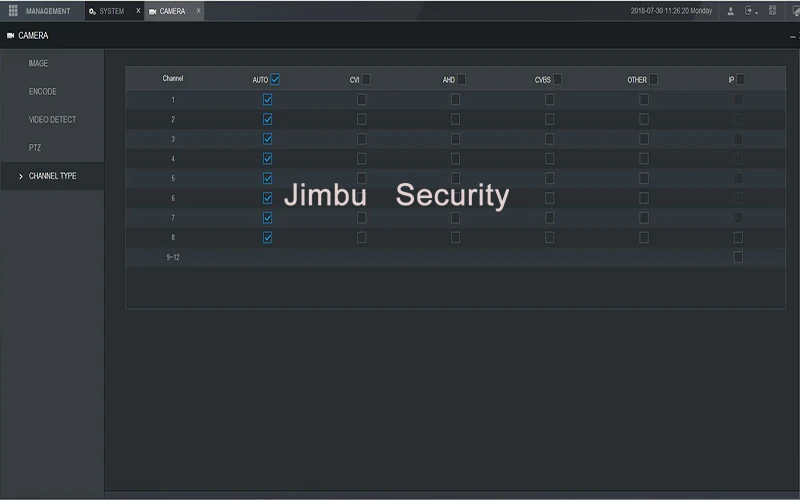Click the Channel column header
Image resolution: width=800 pixels, height=500 pixels.
(173, 78)
